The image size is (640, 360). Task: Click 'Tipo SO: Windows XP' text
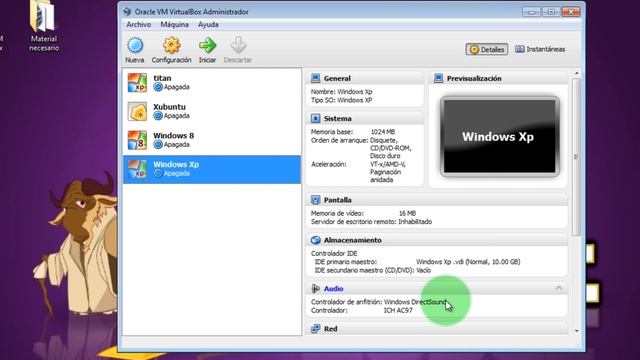(x=341, y=100)
